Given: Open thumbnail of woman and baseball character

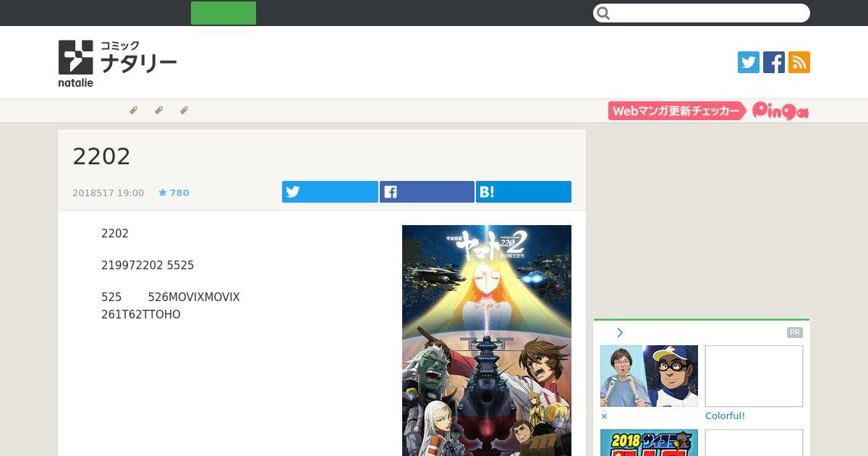Looking at the screenshot, I should pos(649,376).
